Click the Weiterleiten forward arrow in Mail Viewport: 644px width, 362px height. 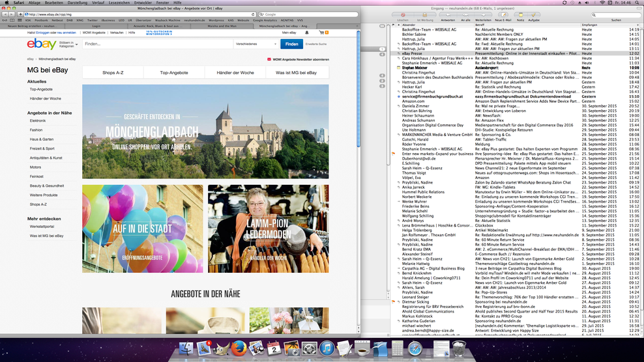click(483, 15)
